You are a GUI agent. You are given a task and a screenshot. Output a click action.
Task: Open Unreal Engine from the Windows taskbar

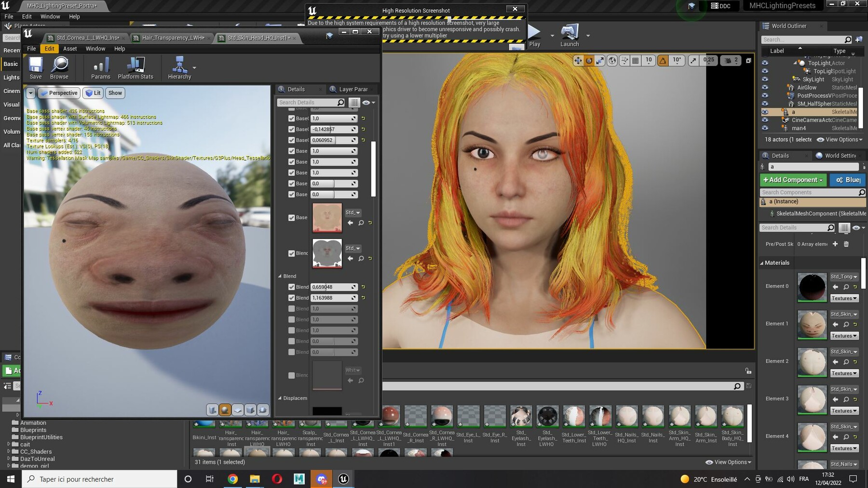click(343, 479)
